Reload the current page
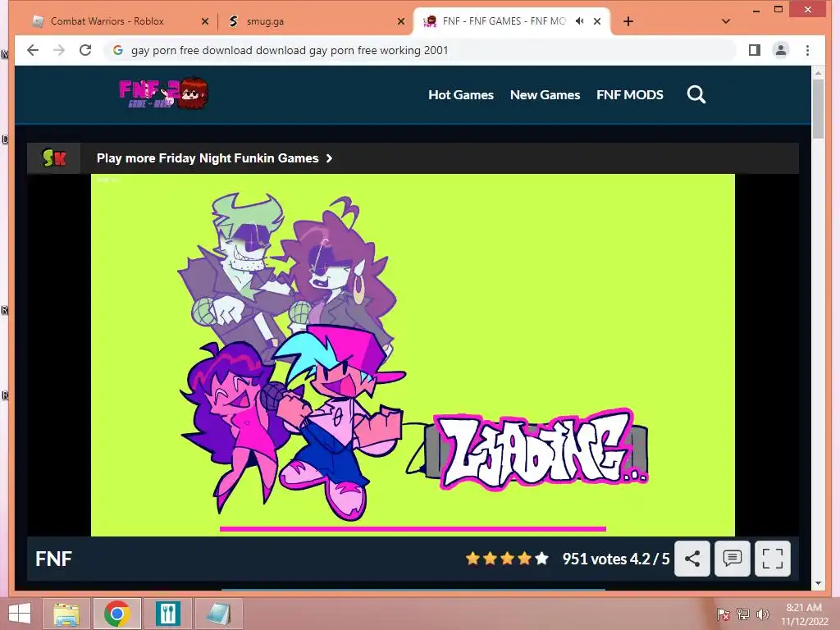The width and height of the screenshot is (840, 630). [85, 50]
